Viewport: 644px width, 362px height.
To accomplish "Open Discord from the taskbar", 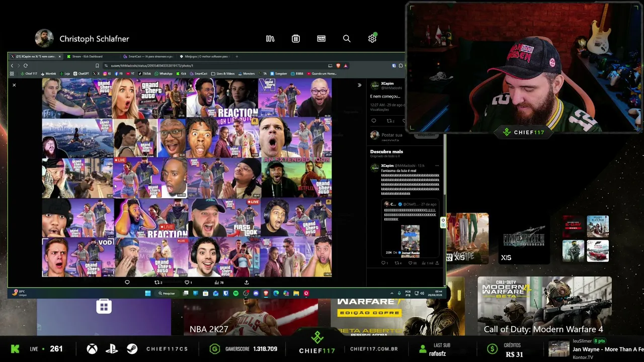I will pos(256,293).
